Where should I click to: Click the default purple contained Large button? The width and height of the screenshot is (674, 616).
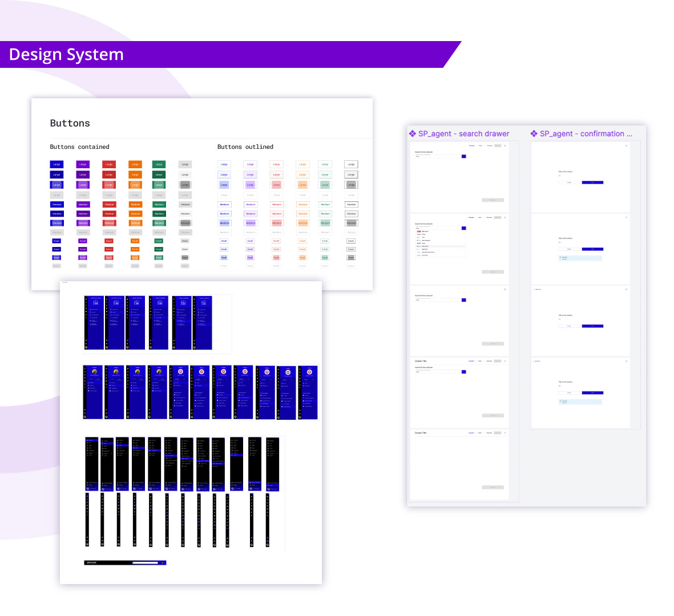[x=83, y=164]
